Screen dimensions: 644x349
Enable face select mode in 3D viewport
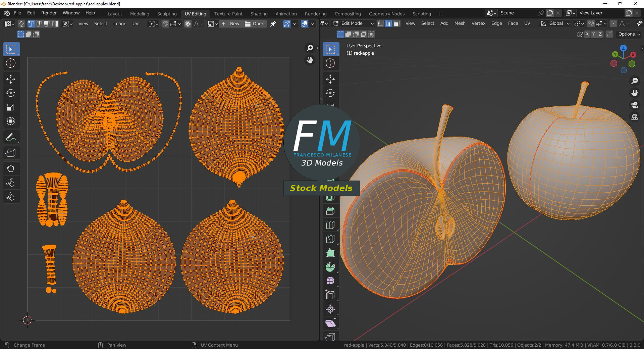pos(396,23)
